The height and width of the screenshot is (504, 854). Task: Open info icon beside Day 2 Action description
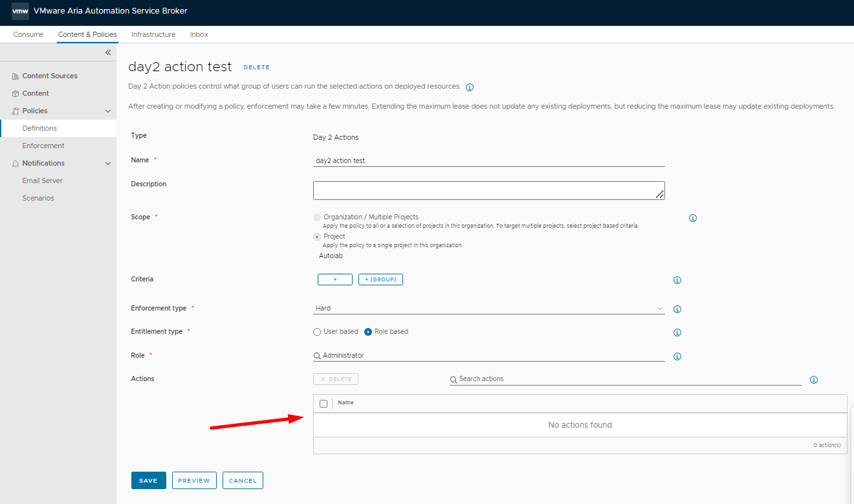pos(470,87)
